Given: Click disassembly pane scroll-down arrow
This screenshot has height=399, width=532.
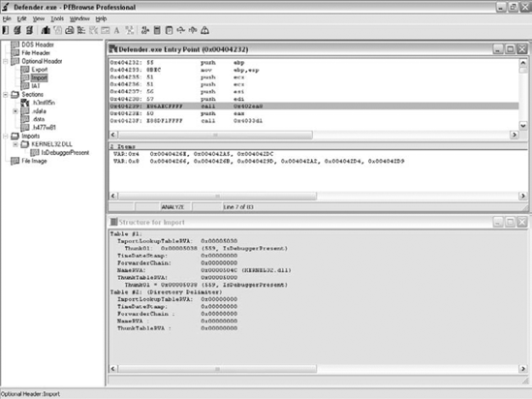Looking at the screenshot, I should [523, 126].
